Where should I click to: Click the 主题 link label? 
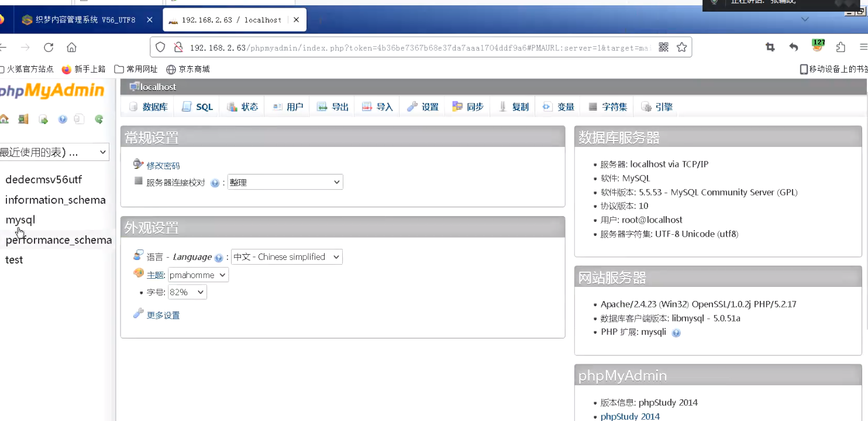[156, 275]
